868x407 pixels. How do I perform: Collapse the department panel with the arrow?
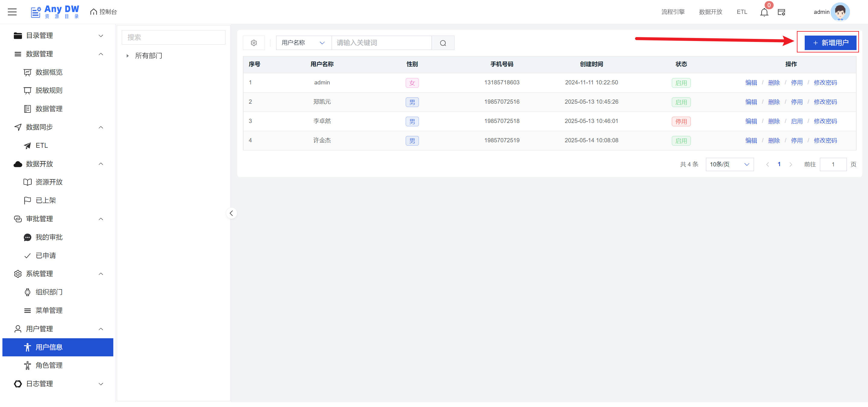[231, 213]
